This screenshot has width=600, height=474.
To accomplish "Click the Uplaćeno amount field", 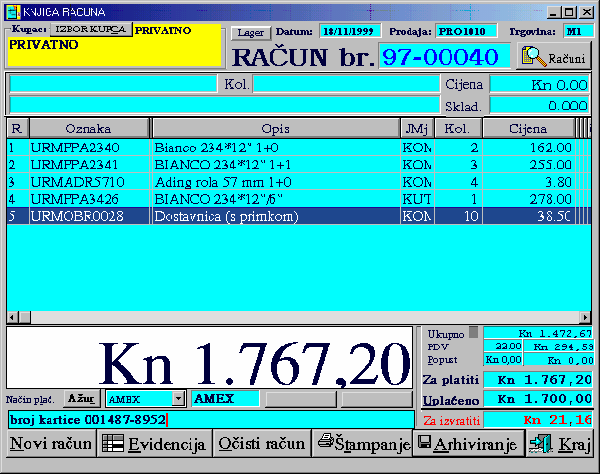I will (x=537, y=399).
